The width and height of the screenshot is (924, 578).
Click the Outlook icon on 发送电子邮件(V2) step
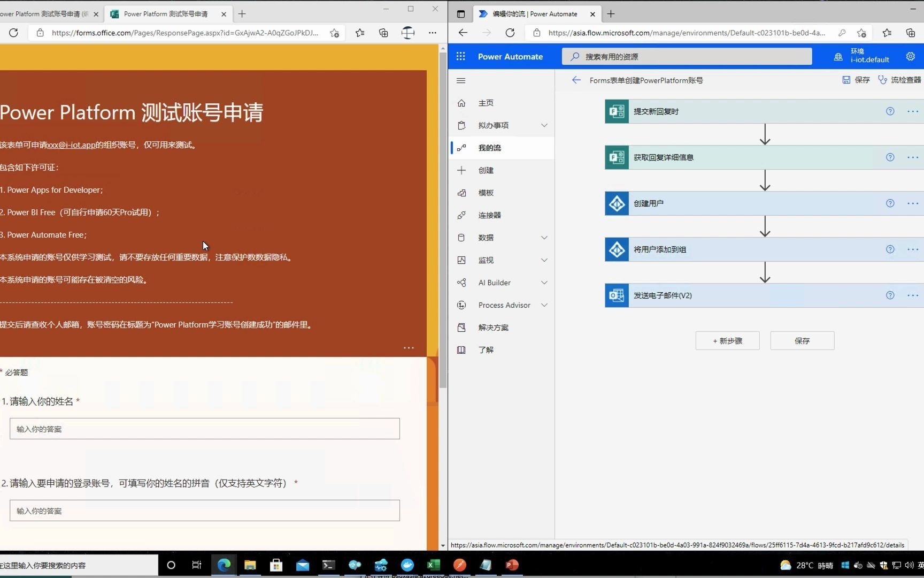point(617,295)
